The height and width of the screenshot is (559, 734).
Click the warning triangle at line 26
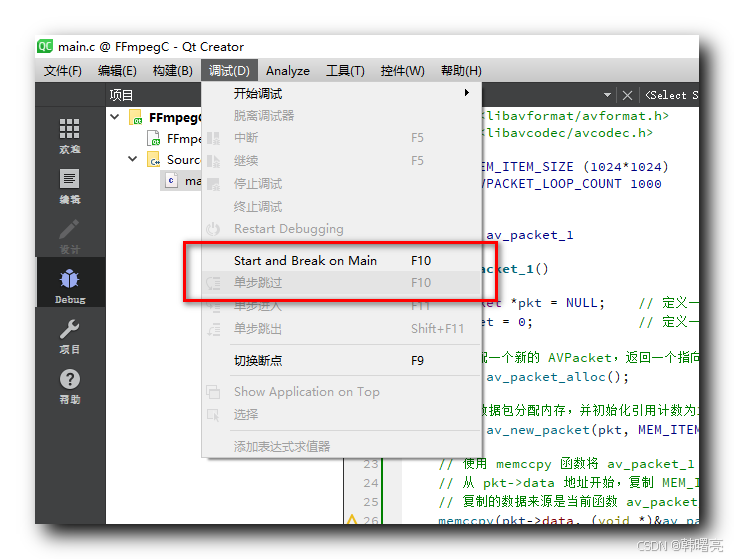(352, 519)
